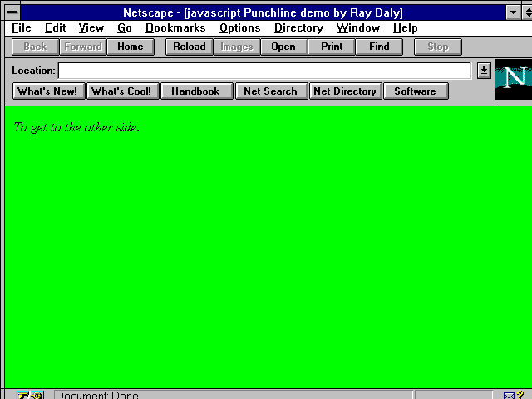Go to the Home page button

(x=131, y=47)
